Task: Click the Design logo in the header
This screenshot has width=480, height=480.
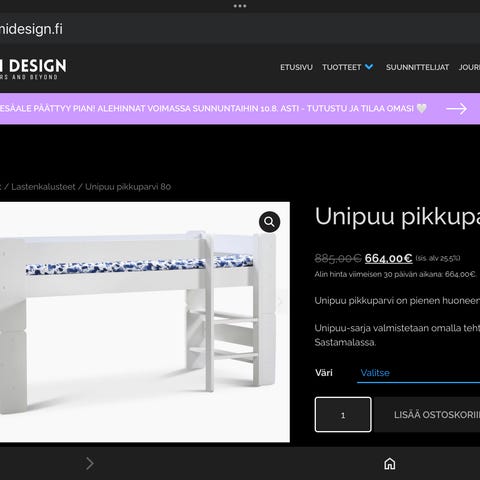Action: [33, 69]
